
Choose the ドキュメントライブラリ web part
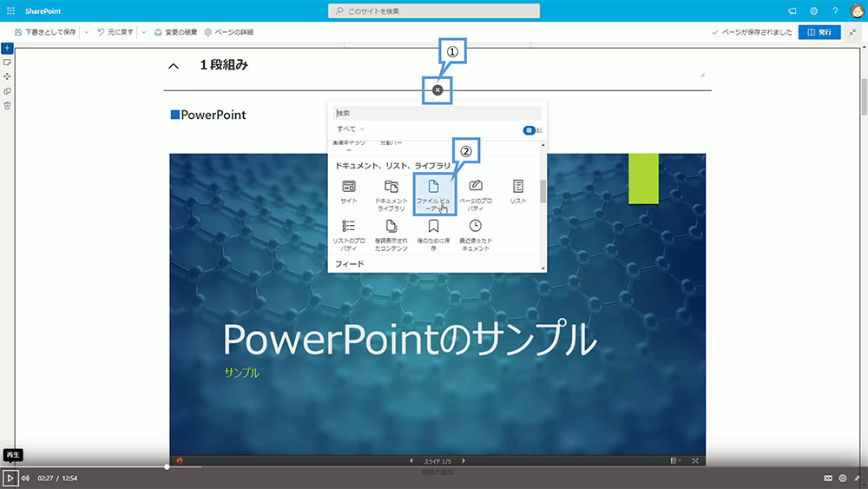(391, 195)
